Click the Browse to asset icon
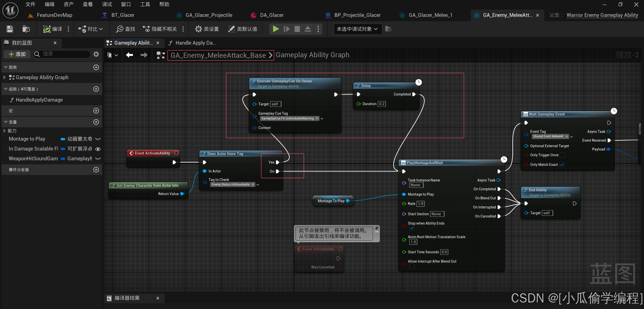The height and width of the screenshot is (309, 644). 26,29
